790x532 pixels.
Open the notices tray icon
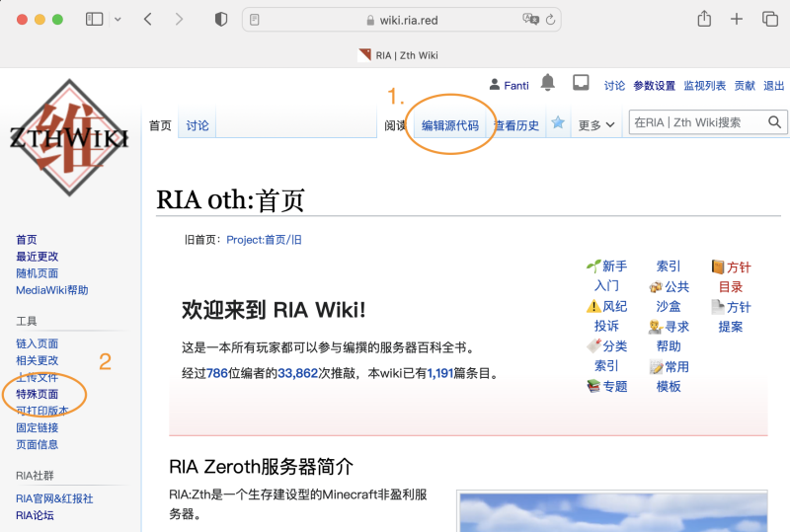[581, 82]
